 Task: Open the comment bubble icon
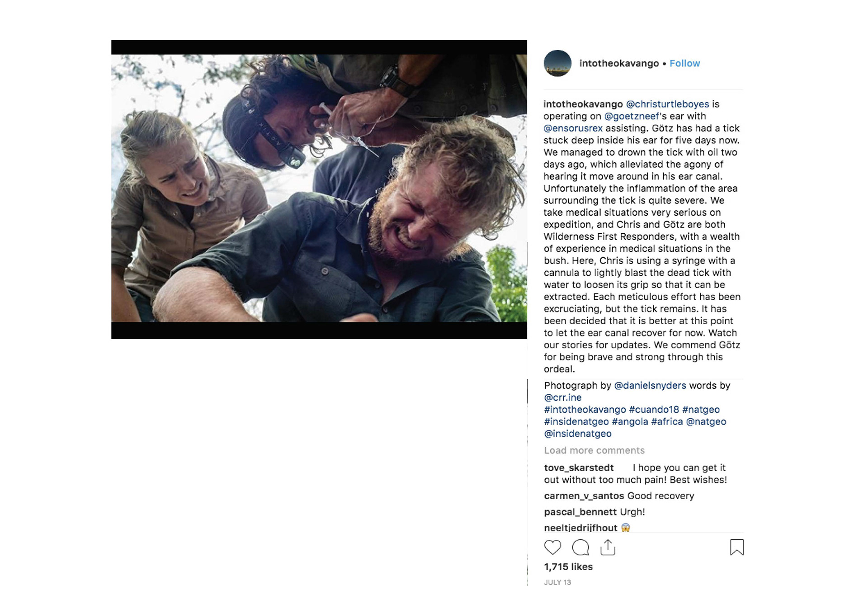click(x=580, y=548)
